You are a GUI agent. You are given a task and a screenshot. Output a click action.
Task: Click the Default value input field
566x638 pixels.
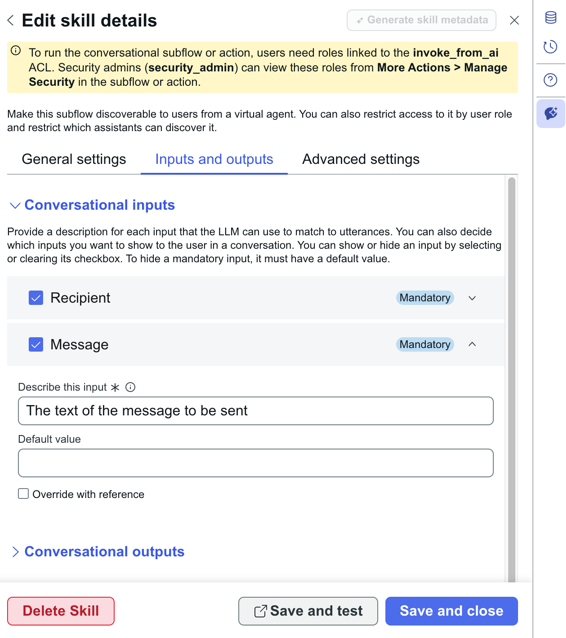[x=256, y=463]
